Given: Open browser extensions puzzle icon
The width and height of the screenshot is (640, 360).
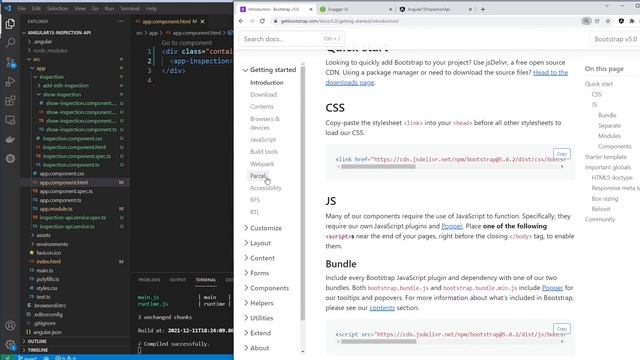Looking at the screenshot, I should [632, 21].
